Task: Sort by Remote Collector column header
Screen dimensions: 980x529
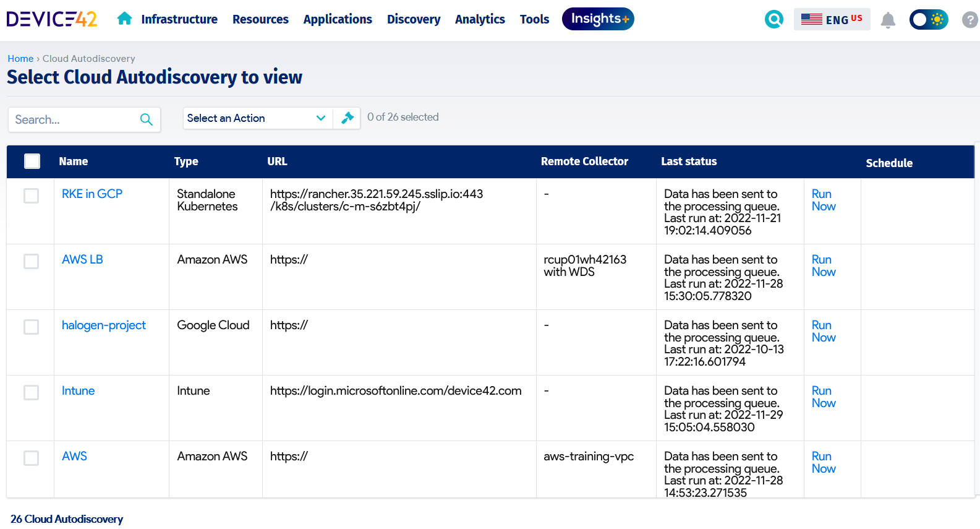Action: click(584, 161)
